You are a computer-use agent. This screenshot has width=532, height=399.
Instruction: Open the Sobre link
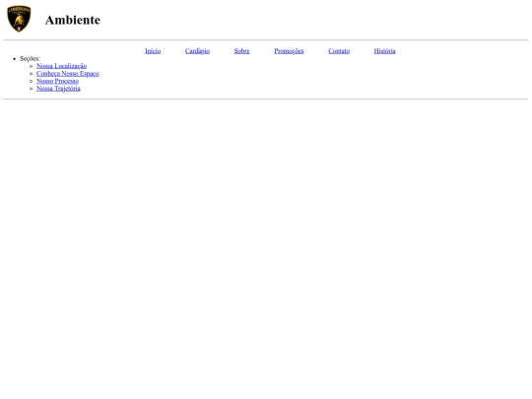pyautogui.click(x=241, y=51)
